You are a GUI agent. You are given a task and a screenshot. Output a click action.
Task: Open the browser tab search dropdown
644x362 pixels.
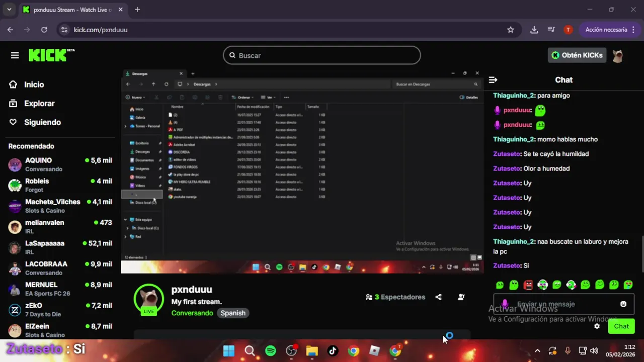[x=9, y=10]
